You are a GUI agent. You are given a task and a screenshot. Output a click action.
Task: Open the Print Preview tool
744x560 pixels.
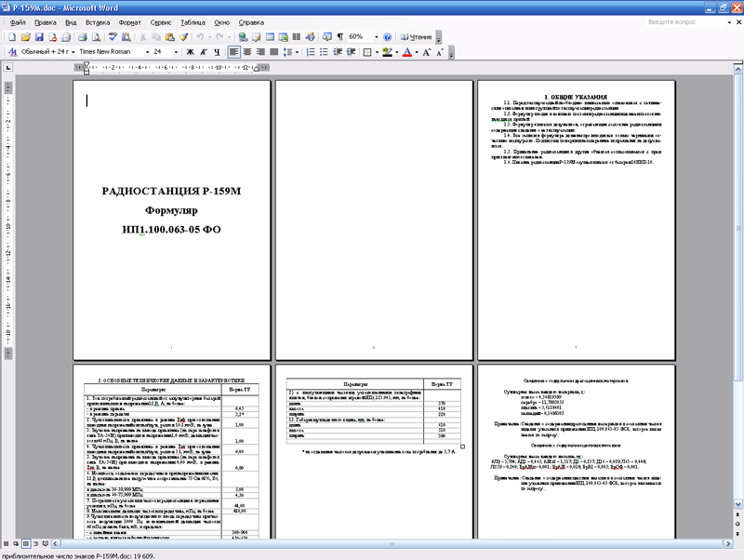(95, 37)
